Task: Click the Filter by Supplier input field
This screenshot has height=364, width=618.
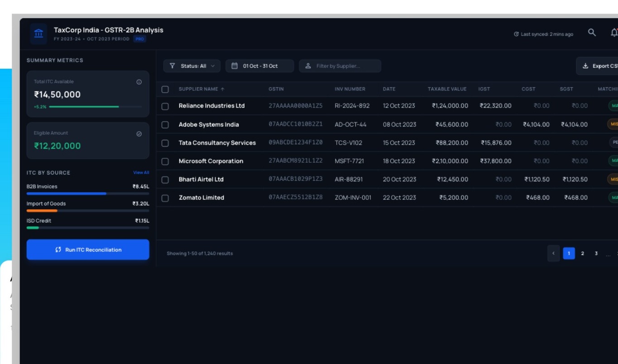Action: coord(340,66)
